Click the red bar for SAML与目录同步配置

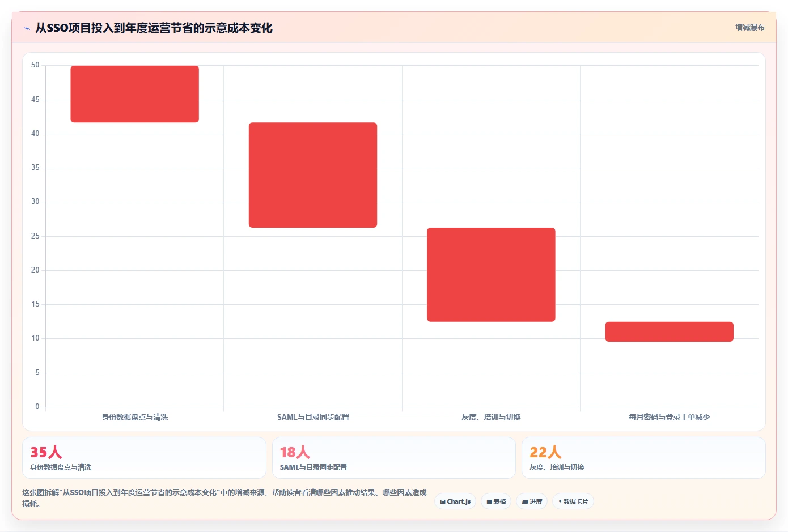[x=313, y=175]
